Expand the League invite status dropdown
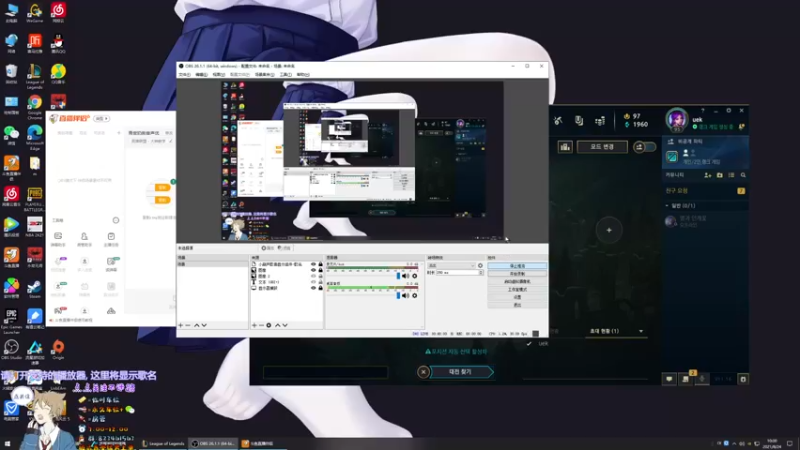This screenshot has height=450, width=800. [x=641, y=331]
